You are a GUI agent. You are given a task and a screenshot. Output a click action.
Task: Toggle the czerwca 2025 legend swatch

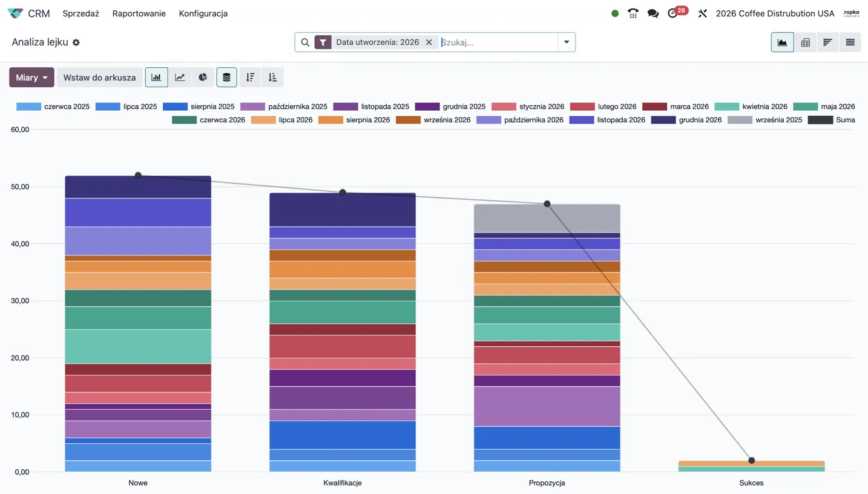[x=28, y=107]
